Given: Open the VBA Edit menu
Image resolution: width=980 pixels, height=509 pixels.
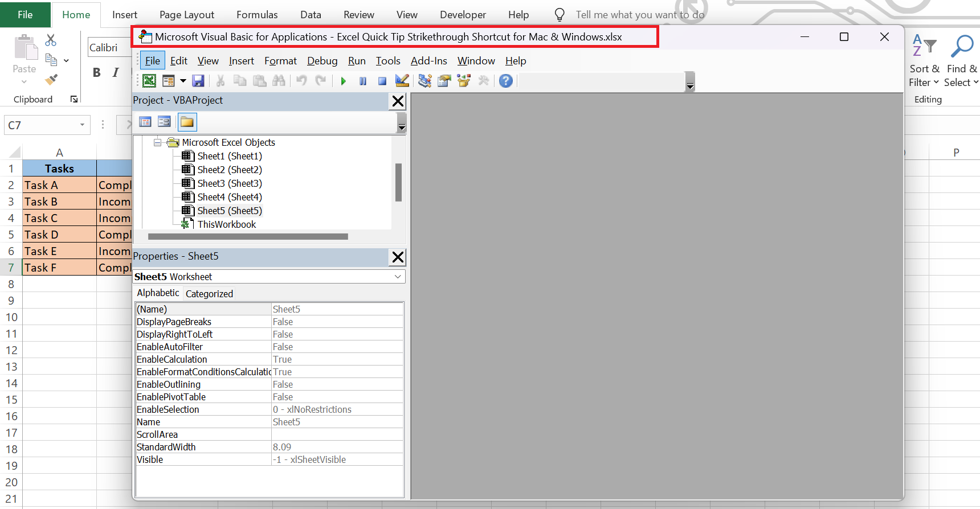Looking at the screenshot, I should [179, 60].
